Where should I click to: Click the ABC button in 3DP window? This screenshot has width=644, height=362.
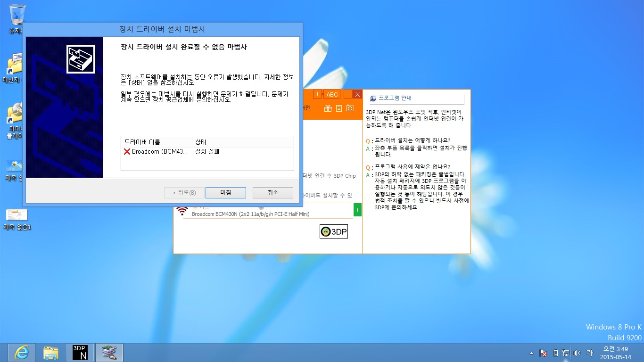click(332, 94)
